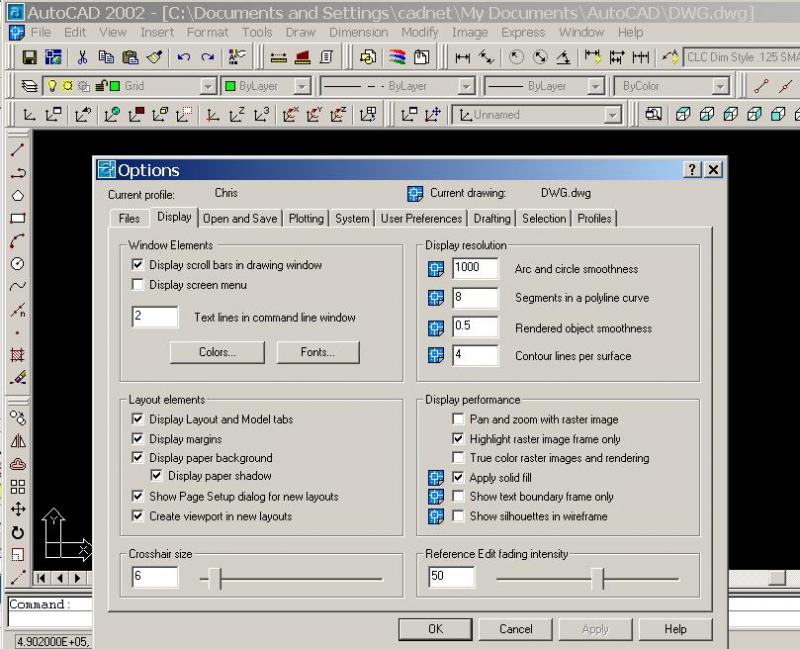
Task: Click the Crosshair size value field
Action: pyautogui.click(x=155, y=577)
